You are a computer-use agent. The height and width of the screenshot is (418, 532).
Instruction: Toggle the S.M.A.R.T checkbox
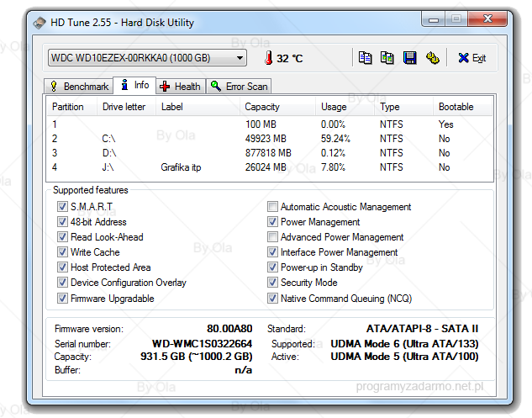pyautogui.click(x=62, y=206)
